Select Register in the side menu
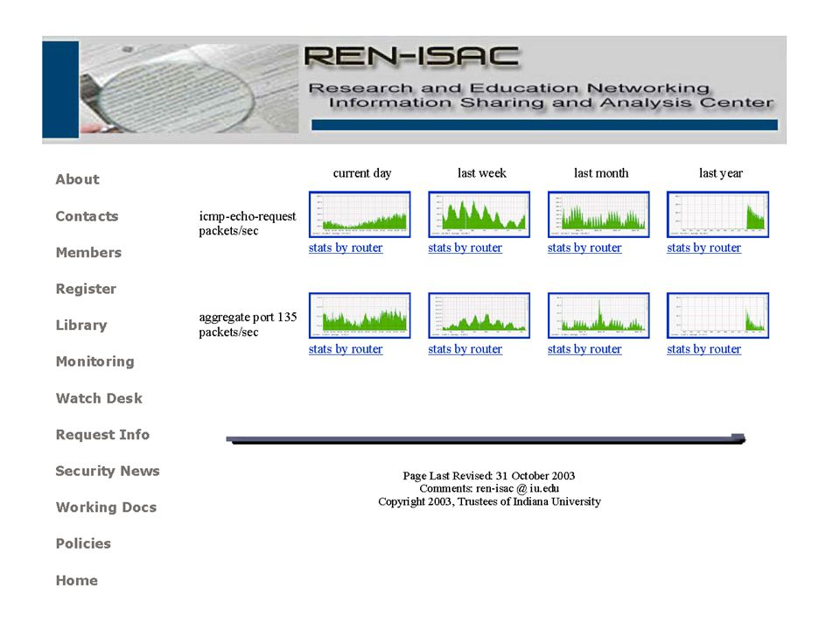 pyautogui.click(x=86, y=290)
